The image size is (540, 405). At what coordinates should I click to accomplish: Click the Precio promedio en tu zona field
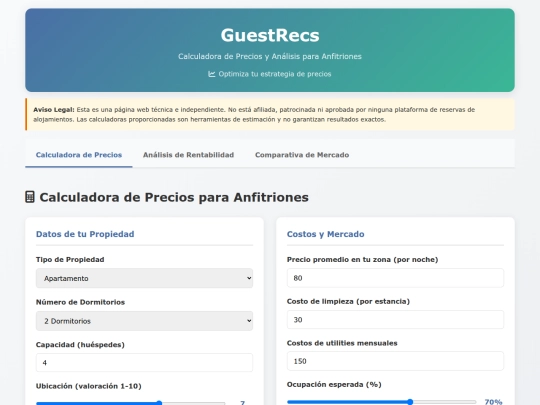click(395, 278)
